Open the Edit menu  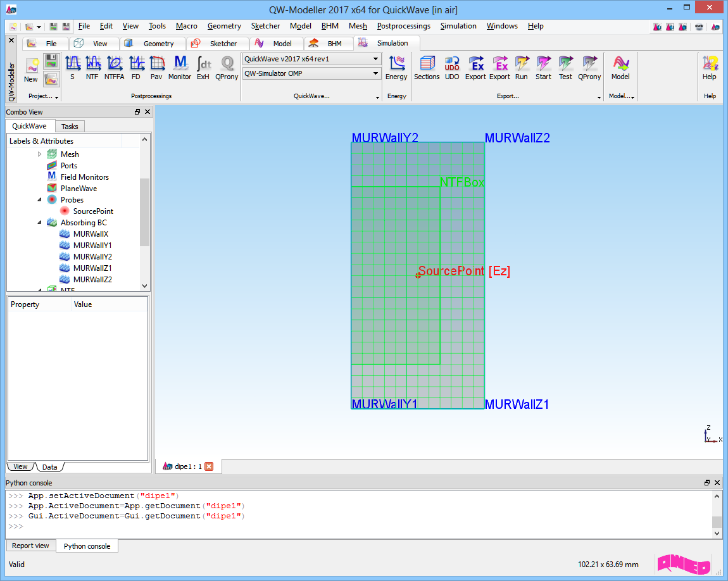tap(106, 26)
